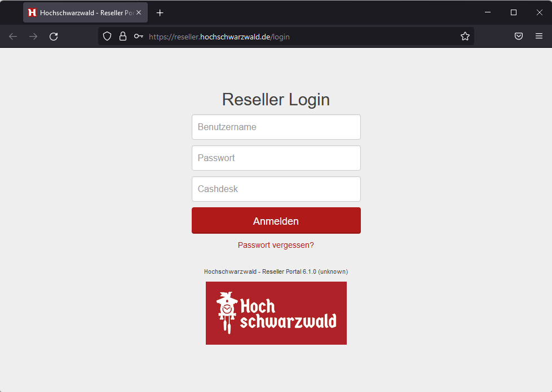This screenshot has height=392, width=552.
Task: Open the Firefox hamburger menu
Action: click(x=539, y=37)
